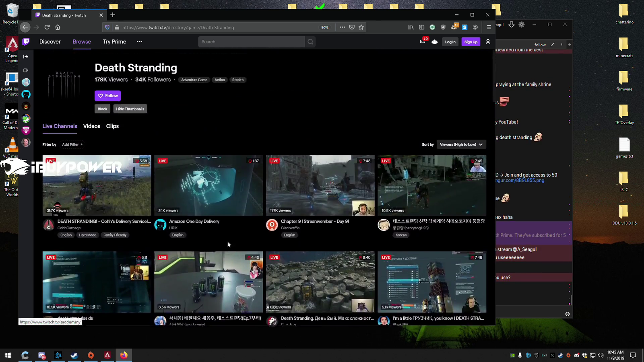Viewport: 644px width, 362px height.
Task: Open Firefox account avatar icon
Action: 475,27
